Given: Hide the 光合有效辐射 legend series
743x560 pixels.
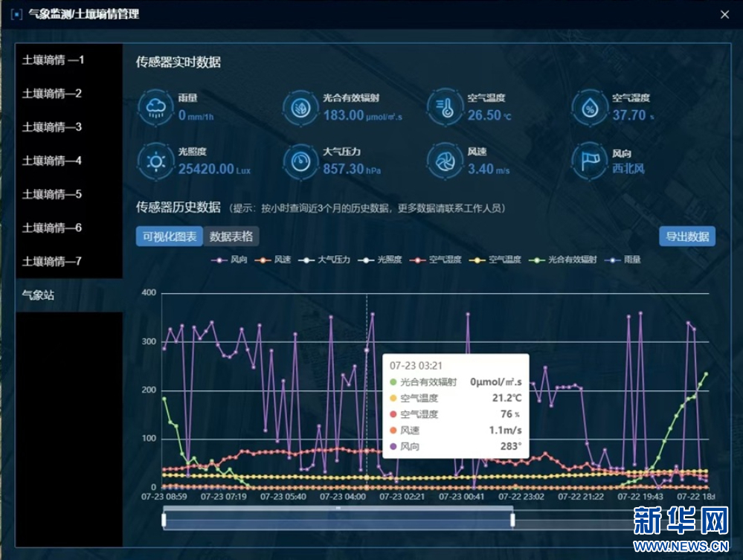Looking at the screenshot, I should (x=563, y=260).
